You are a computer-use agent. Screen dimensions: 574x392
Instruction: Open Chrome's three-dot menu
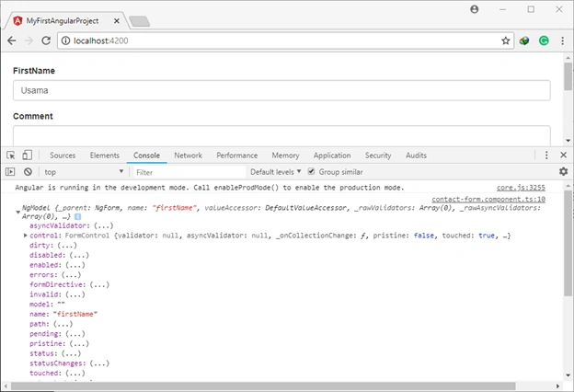coord(562,40)
